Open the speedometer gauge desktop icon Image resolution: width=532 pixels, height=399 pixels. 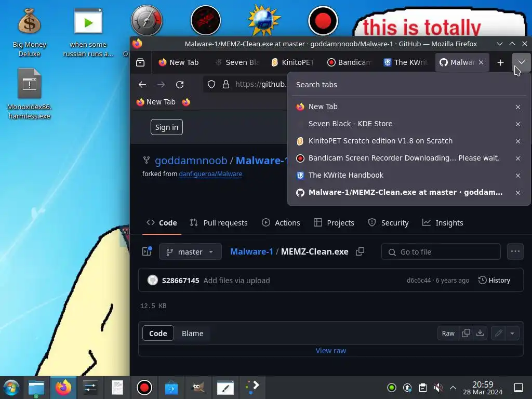147,20
